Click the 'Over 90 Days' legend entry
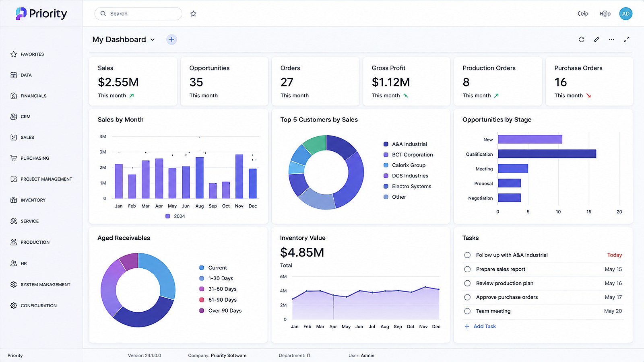The image size is (644, 362). tap(221, 311)
